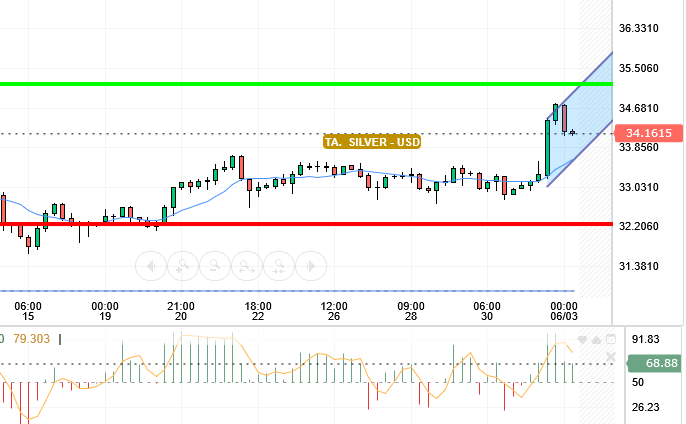Click the 36.3310 price axis label
686x424 pixels.
point(638,28)
